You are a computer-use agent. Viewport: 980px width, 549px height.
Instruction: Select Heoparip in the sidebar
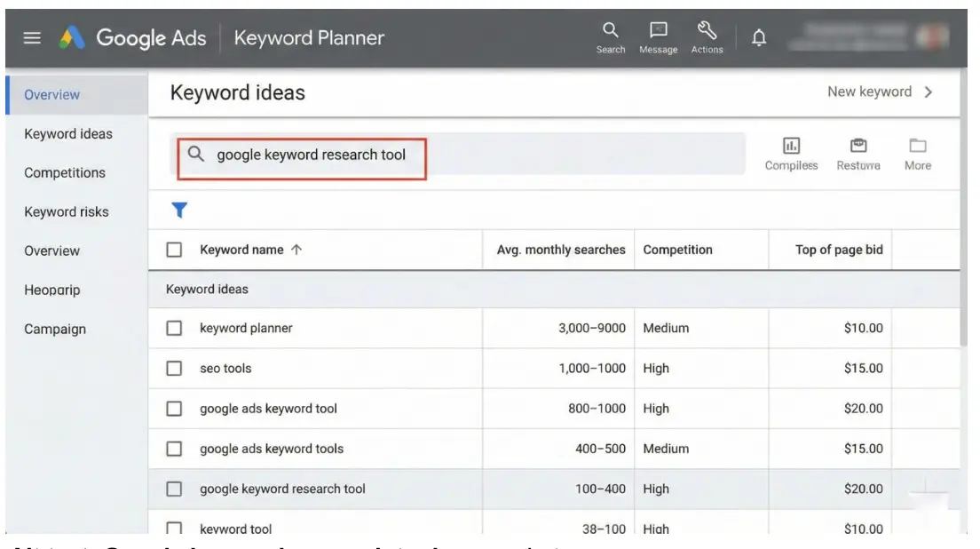pyautogui.click(x=51, y=290)
